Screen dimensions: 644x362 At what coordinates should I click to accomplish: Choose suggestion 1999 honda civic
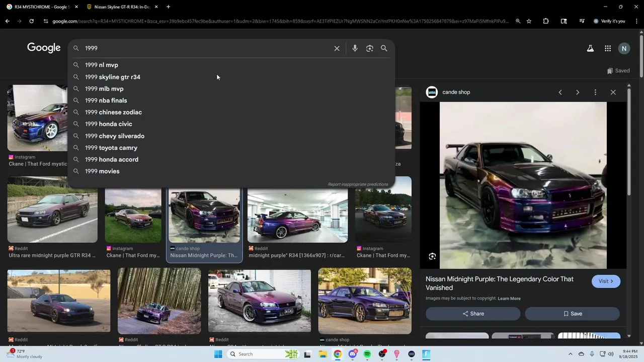pos(231,124)
